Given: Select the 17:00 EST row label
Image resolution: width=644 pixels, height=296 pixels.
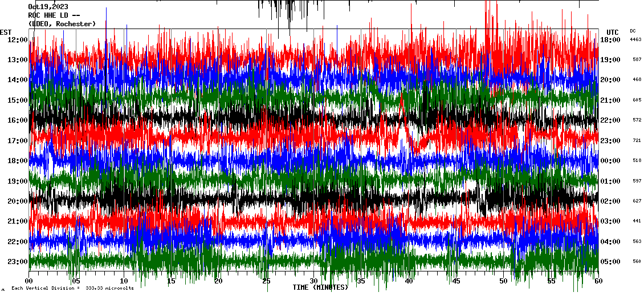Looking at the screenshot, I should pyautogui.click(x=18, y=140).
